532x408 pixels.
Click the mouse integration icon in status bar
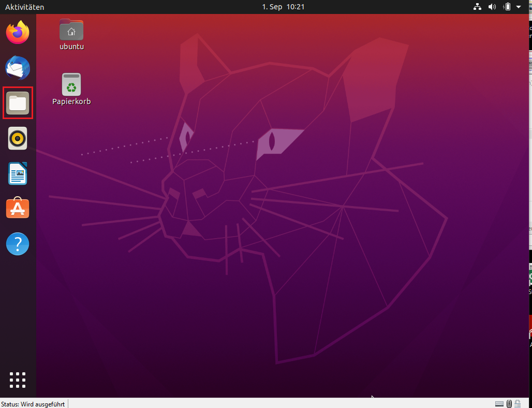(x=509, y=403)
